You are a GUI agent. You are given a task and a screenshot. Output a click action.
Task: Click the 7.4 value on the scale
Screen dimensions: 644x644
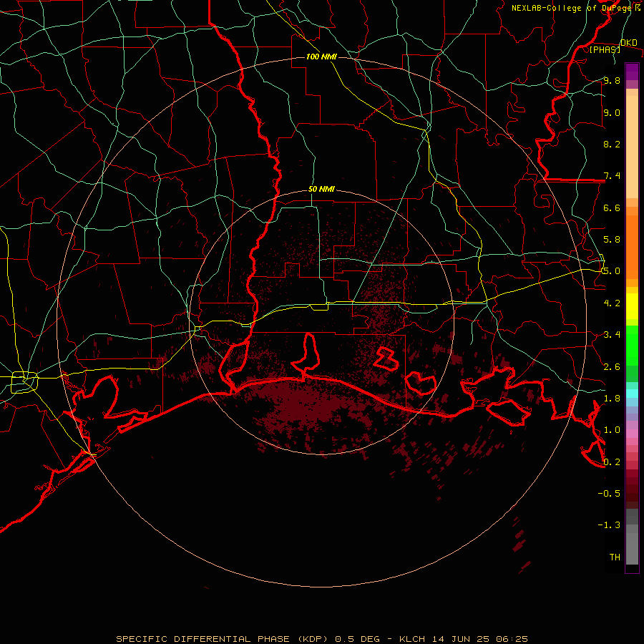[612, 176]
